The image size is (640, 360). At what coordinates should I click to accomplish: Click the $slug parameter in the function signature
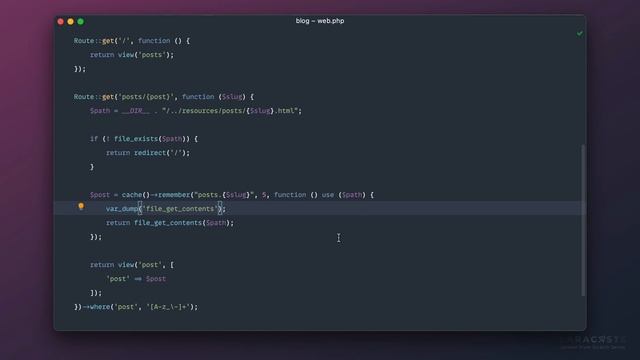coord(232,97)
